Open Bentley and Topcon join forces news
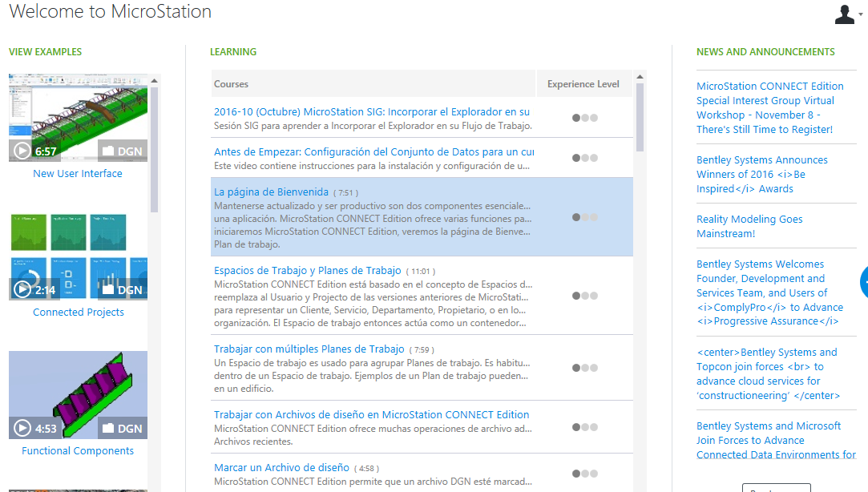The width and height of the screenshot is (868, 492). pyautogui.click(x=768, y=374)
